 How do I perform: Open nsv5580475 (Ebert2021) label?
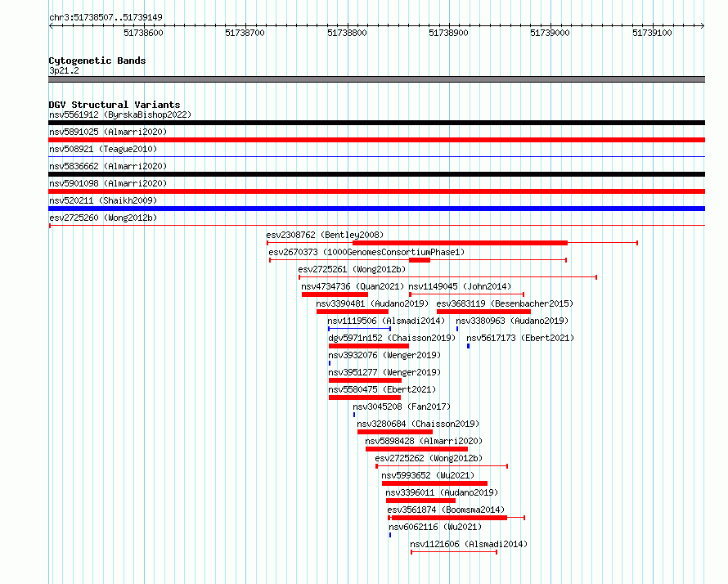(382, 389)
